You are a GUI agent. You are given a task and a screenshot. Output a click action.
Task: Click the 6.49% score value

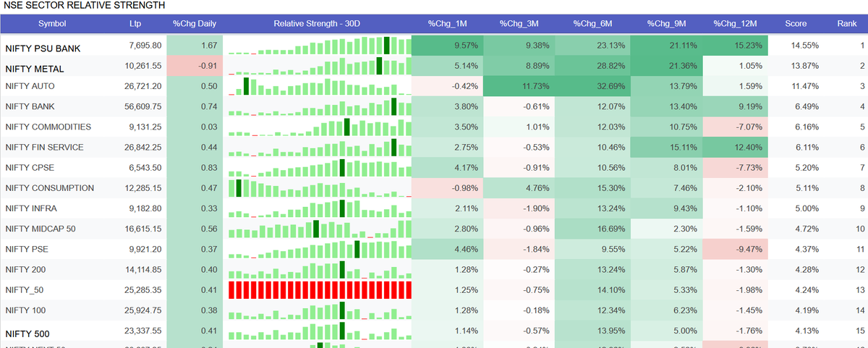(x=807, y=106)
